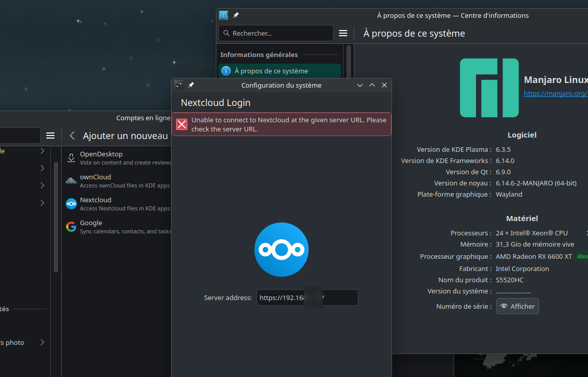This screenshot has height=377, width=588.
Task: Click the Ajouter un nouveau page title
Action: pyautogui.click(x=125, y=136)
